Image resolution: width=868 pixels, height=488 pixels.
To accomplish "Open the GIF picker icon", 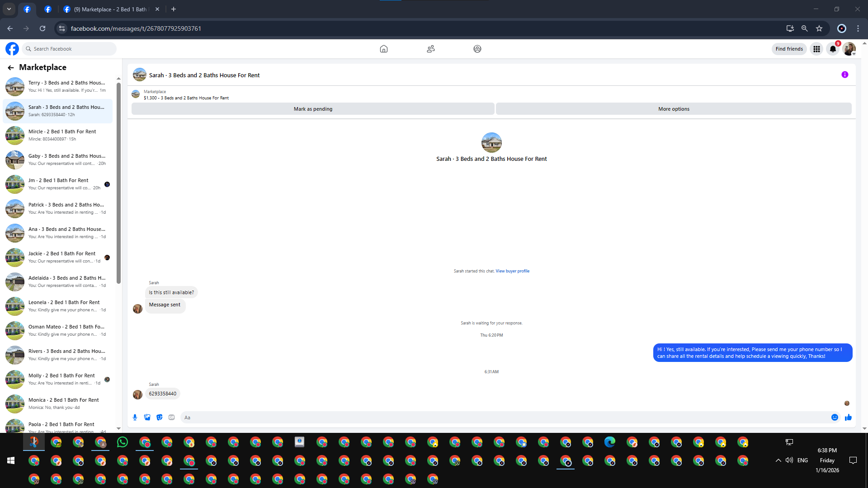I will click(171, 418).
